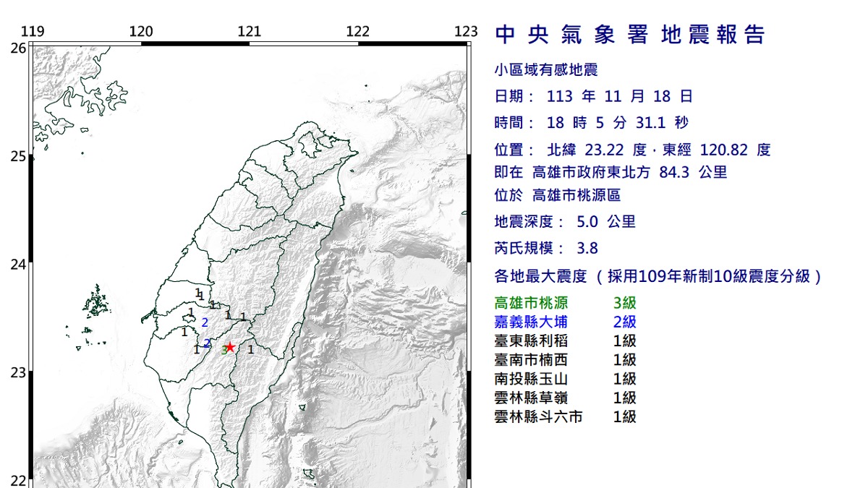
Task: Click the 位於 高雄市桃源區 location line
Action: point(558,195)
